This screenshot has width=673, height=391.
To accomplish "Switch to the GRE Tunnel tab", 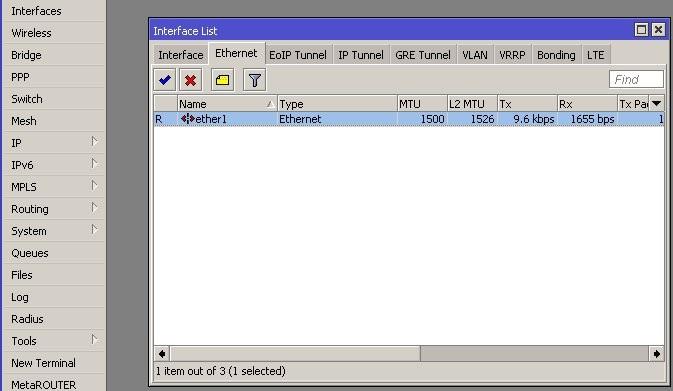I will click(423, 55).
